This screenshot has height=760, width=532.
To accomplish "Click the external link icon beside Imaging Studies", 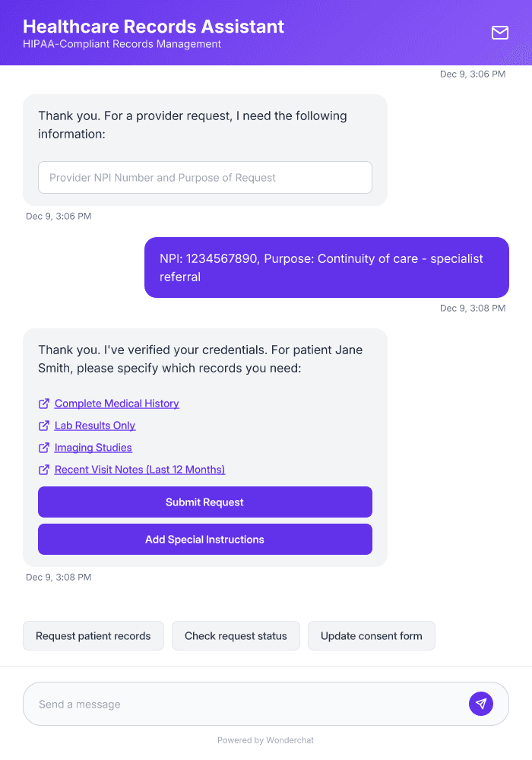I will (x=43, y=448).
